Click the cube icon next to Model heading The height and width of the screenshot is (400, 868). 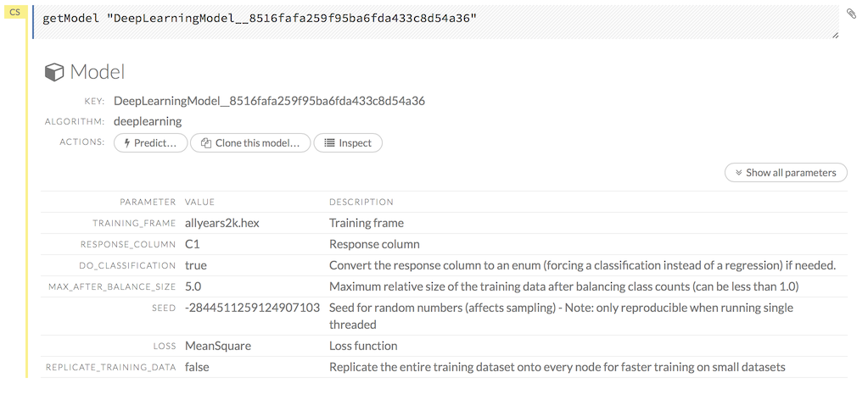pos(54,73)
